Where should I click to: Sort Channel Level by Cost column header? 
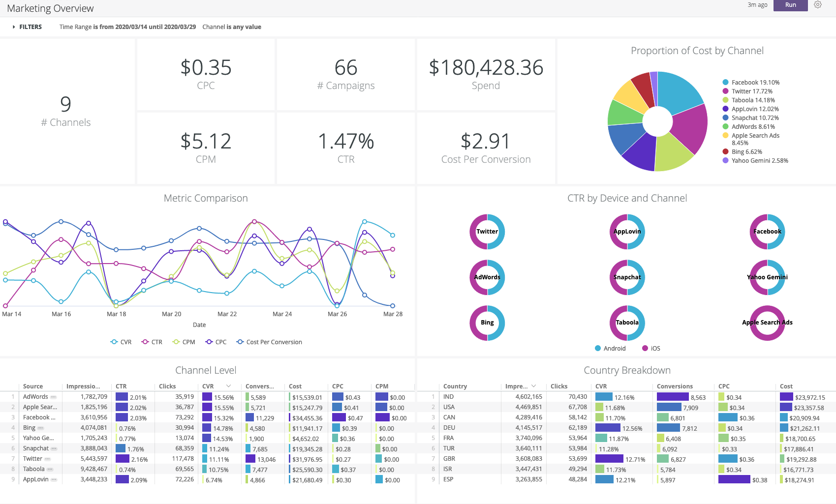click(295, 386)
